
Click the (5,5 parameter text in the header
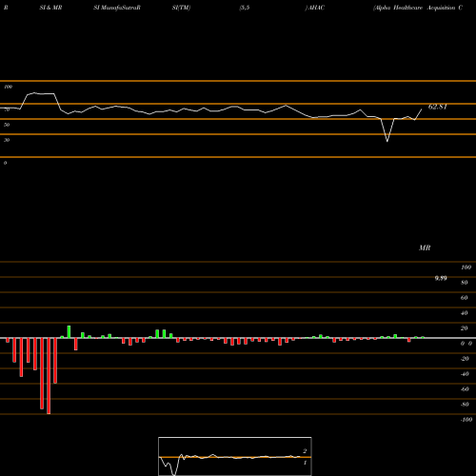[245, 8]
